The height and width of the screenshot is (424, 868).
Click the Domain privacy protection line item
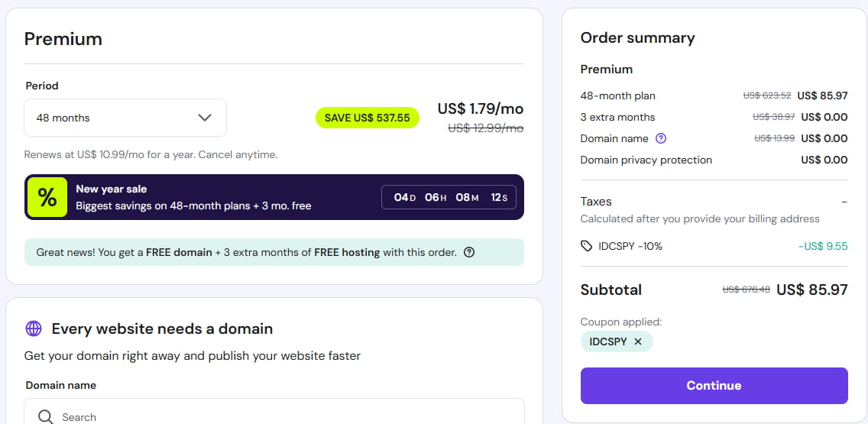[646, 160]
